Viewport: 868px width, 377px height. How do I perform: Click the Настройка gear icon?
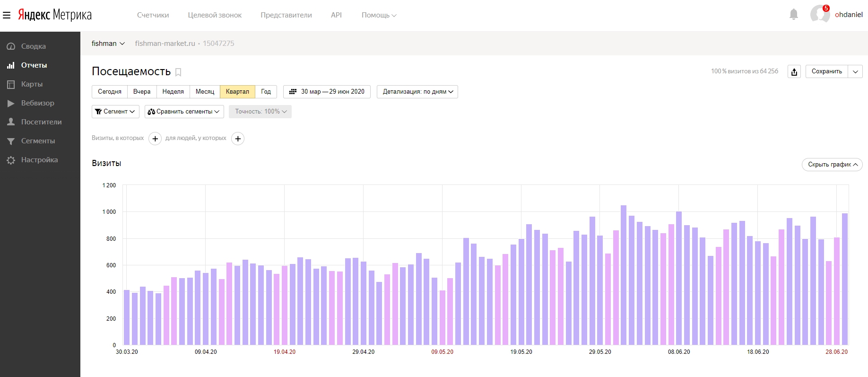[x=11, y=160]
